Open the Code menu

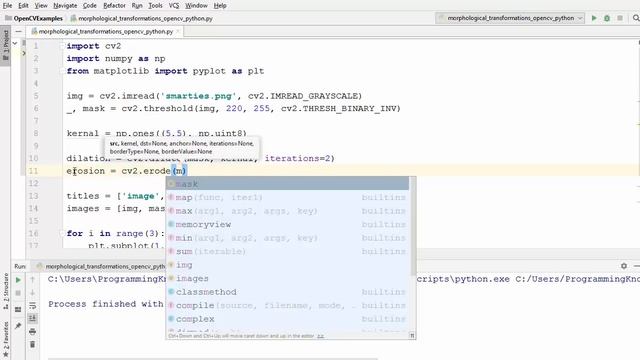tap(89, 6)
